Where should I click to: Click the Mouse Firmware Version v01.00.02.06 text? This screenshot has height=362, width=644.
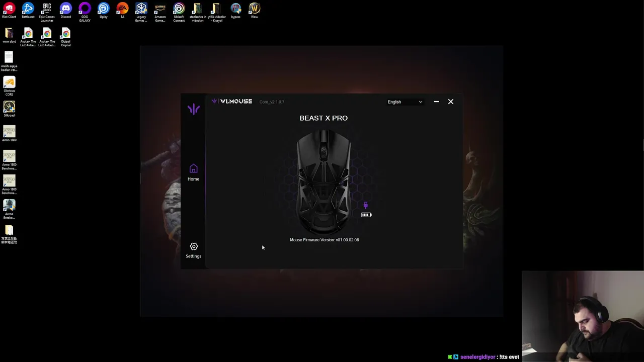pyautogui.click(x=325, y=240)
